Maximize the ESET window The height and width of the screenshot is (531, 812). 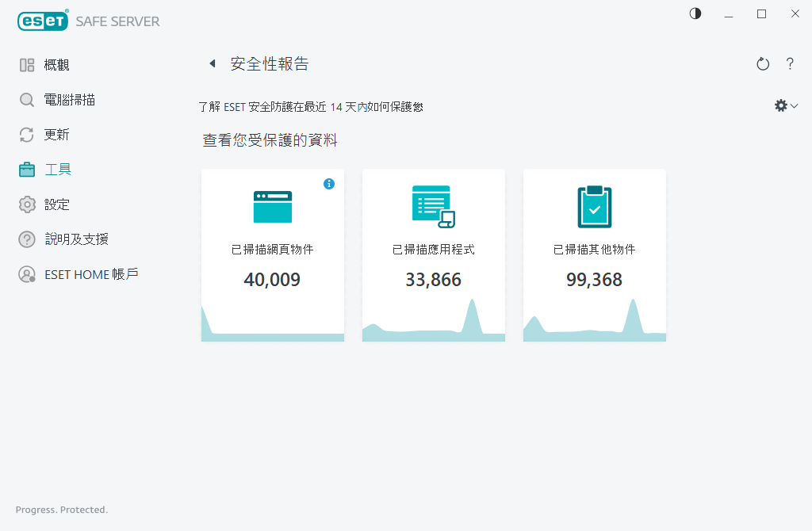pos(761,14)
